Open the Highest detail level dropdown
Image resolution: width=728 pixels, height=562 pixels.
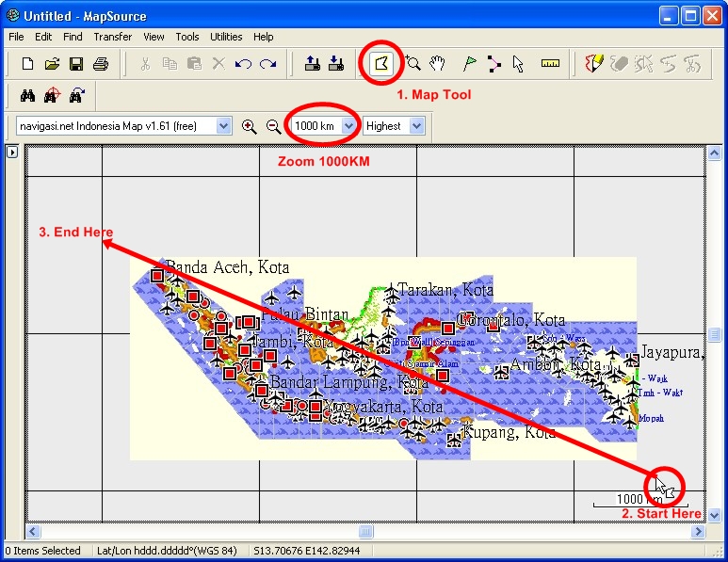(x=417, y=126)
